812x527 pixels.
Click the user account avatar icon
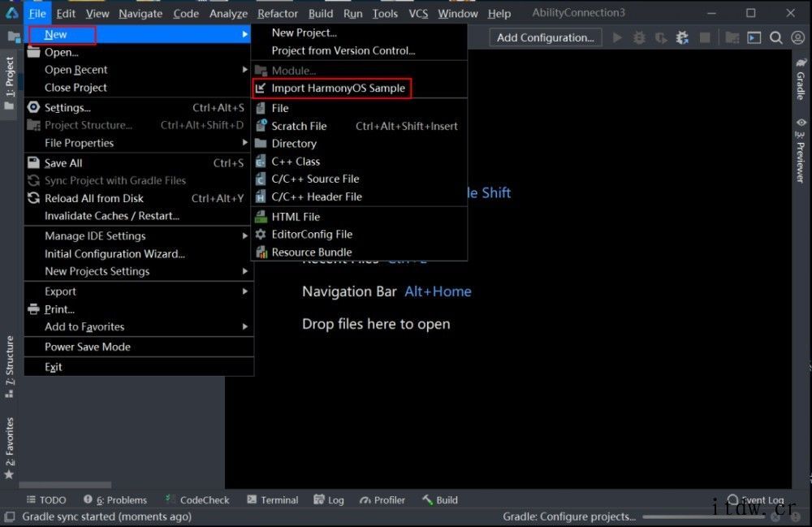tap(798, 38)
